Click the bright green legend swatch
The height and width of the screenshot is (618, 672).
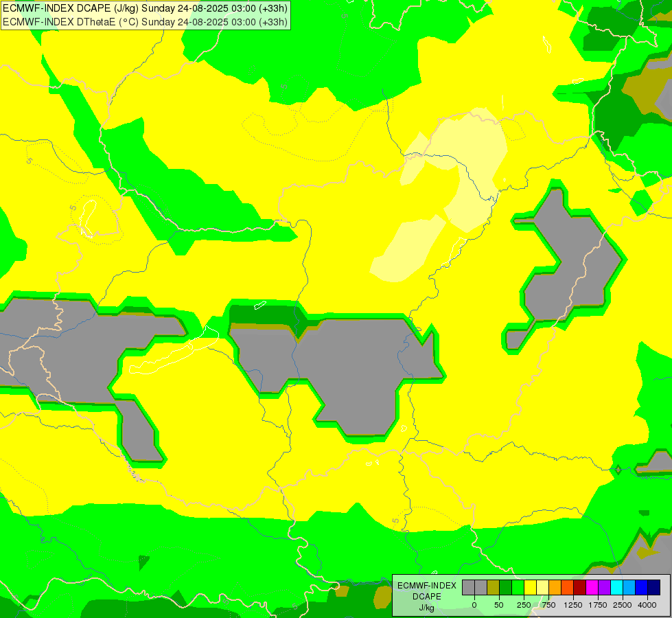518,587
